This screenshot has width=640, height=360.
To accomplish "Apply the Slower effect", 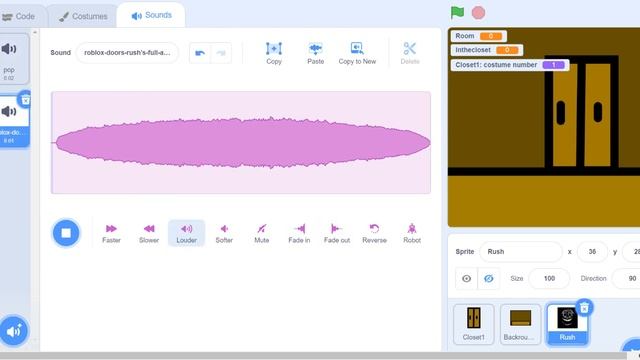I will click(149, 233).
